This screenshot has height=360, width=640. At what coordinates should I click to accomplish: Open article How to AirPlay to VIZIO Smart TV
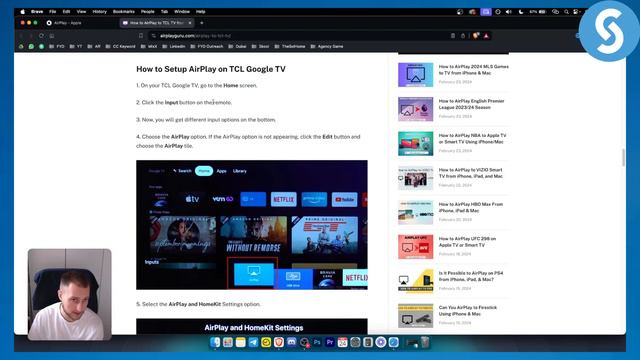[471, 173]
